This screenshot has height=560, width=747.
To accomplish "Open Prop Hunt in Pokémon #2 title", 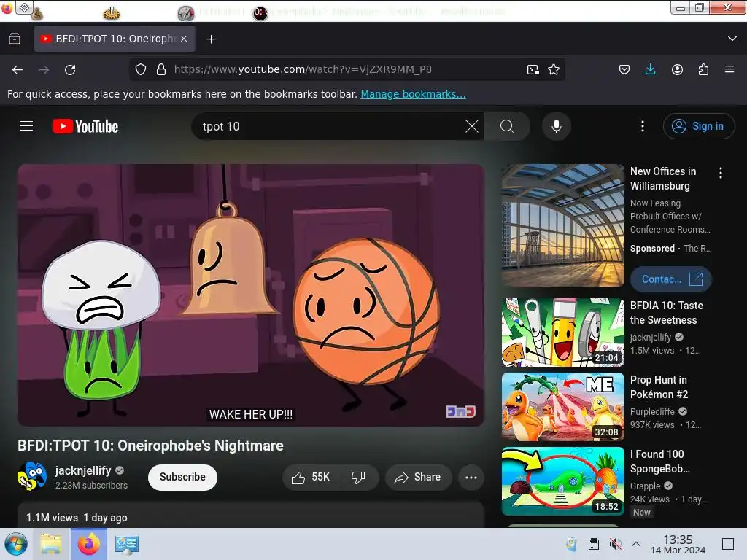I will (x=659, y=387).
